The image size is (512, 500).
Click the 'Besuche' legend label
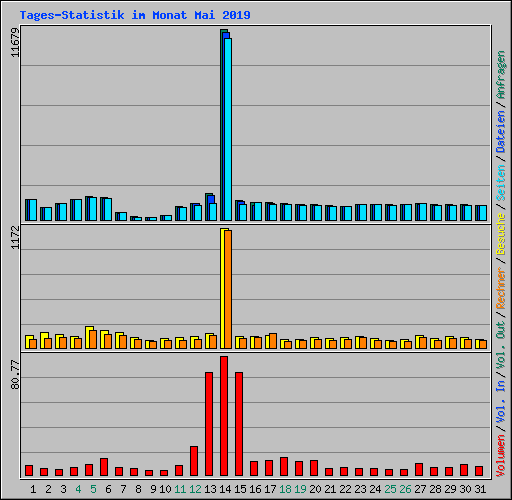coord(501,234)
